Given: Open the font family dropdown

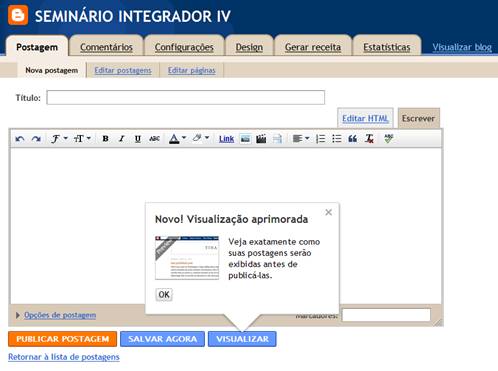Looking at the screenshot, I should coord(59,139).
